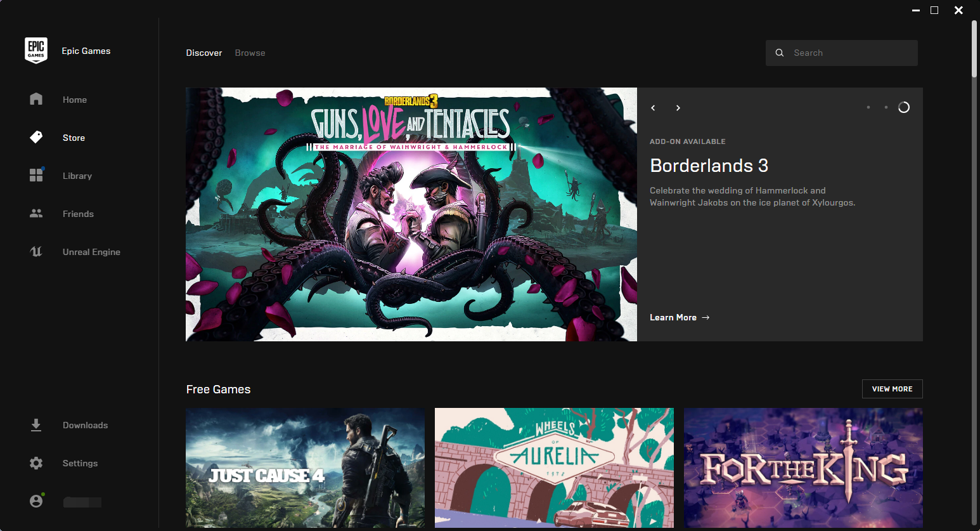Close the Epic Games launcher window
The image size is (980, 531).
[x=958, y=10]
